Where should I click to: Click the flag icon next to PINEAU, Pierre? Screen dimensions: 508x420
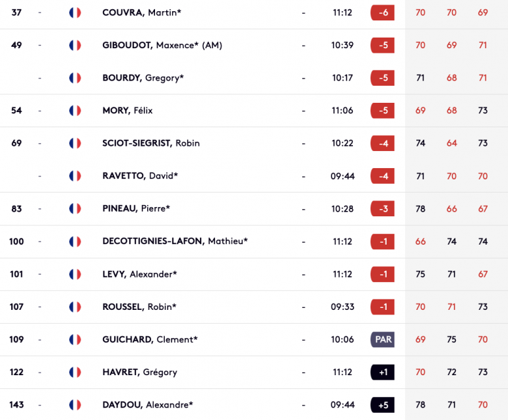point(75,208)
